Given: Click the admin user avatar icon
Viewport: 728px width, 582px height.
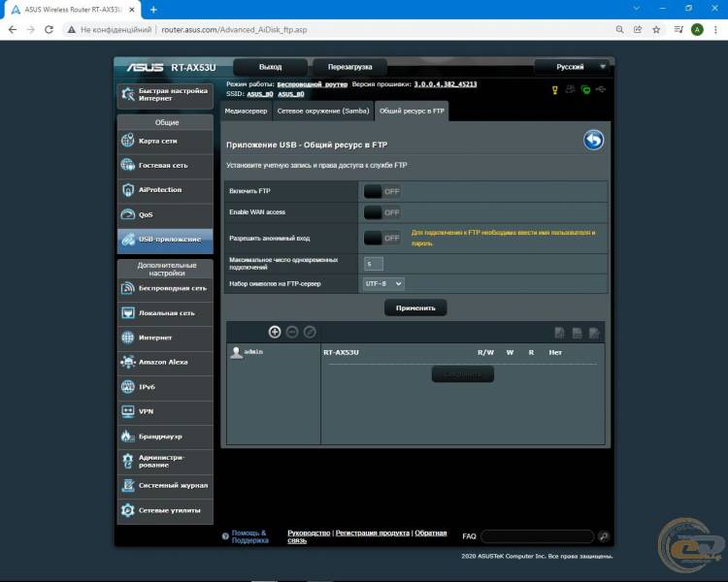Looking at the screenshot, I should (x=236, y=353).
